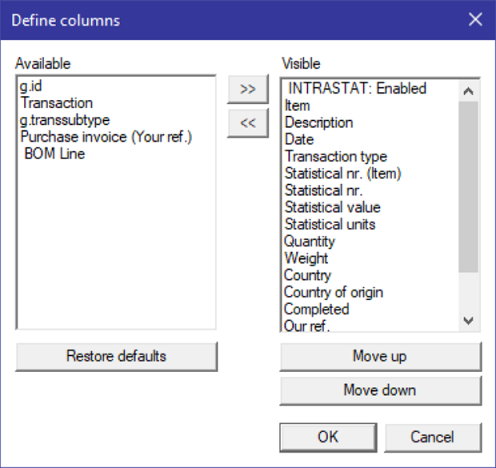Select Transaction in Available list

click(x=56, y=103)
